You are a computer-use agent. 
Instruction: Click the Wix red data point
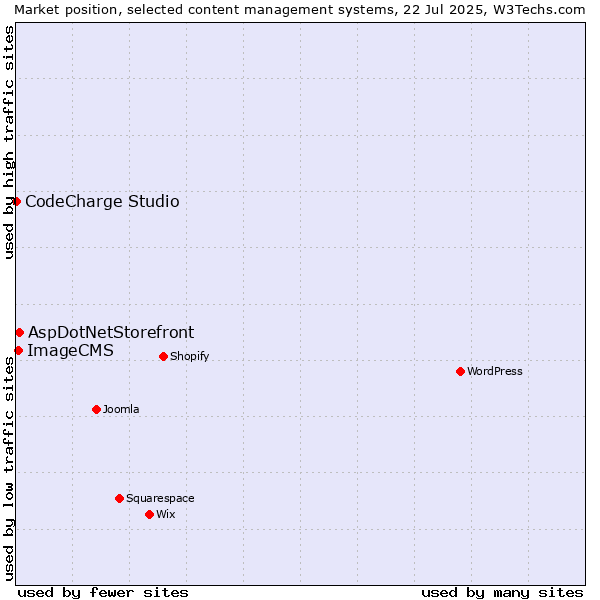point(150,515)
